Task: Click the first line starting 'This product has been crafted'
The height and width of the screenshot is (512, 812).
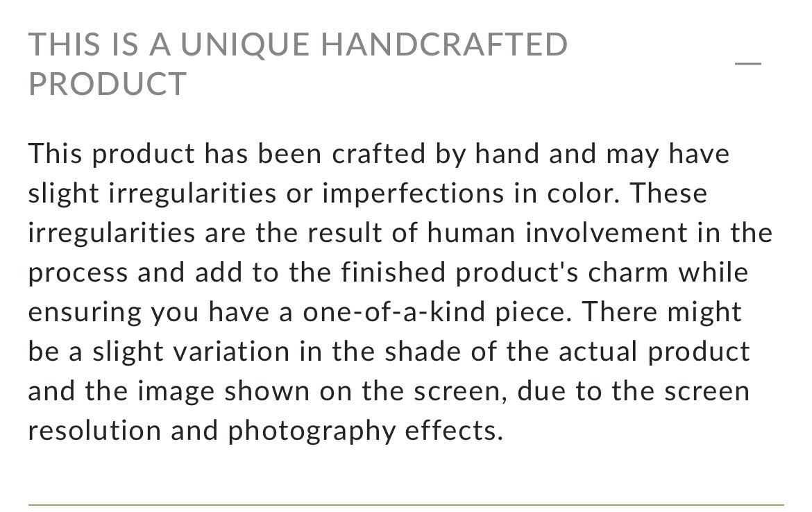Action: click(378, 153)
